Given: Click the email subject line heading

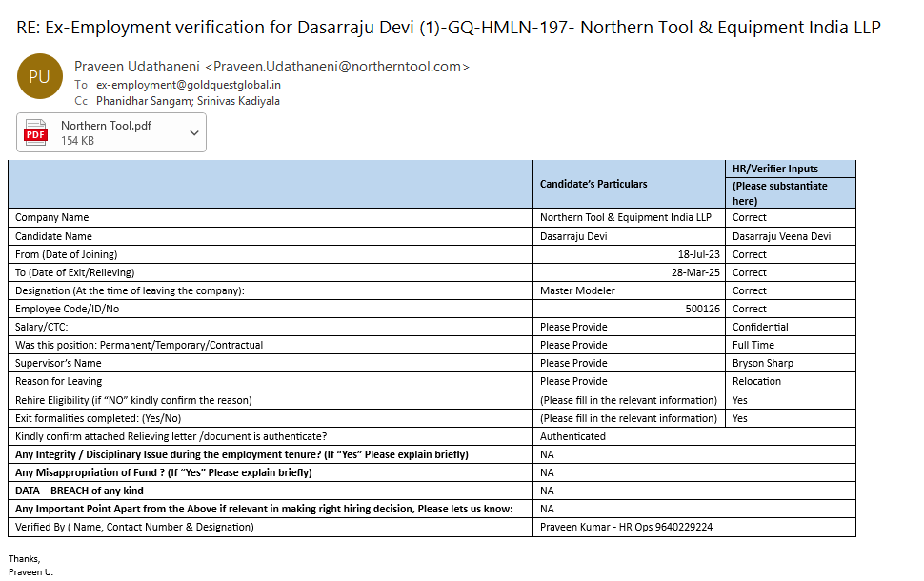Looking at the screenshot, I should [x=448, y=27].
